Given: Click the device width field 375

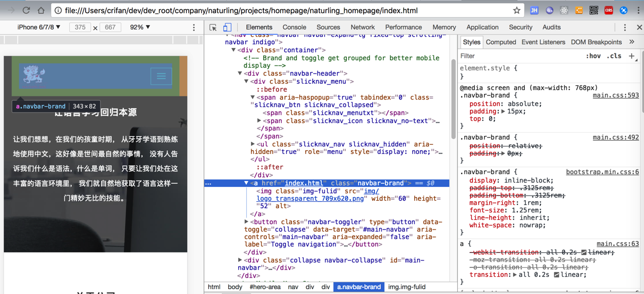Looking at the screenshot, I should (80, 27).
